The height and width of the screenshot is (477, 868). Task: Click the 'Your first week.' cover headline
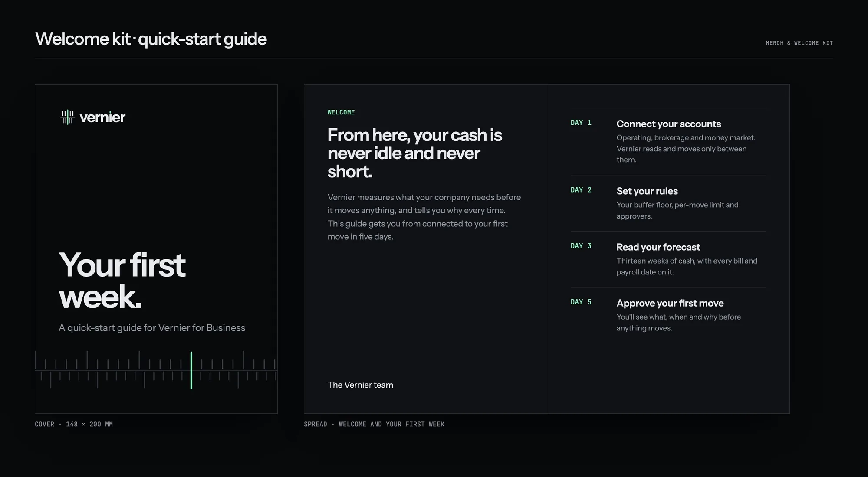[x=122, y=281]
